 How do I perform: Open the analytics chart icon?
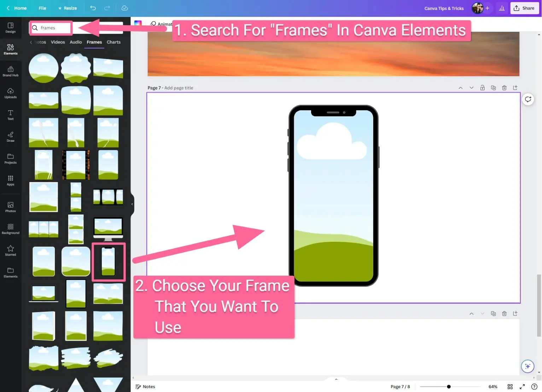pos(502,8)
